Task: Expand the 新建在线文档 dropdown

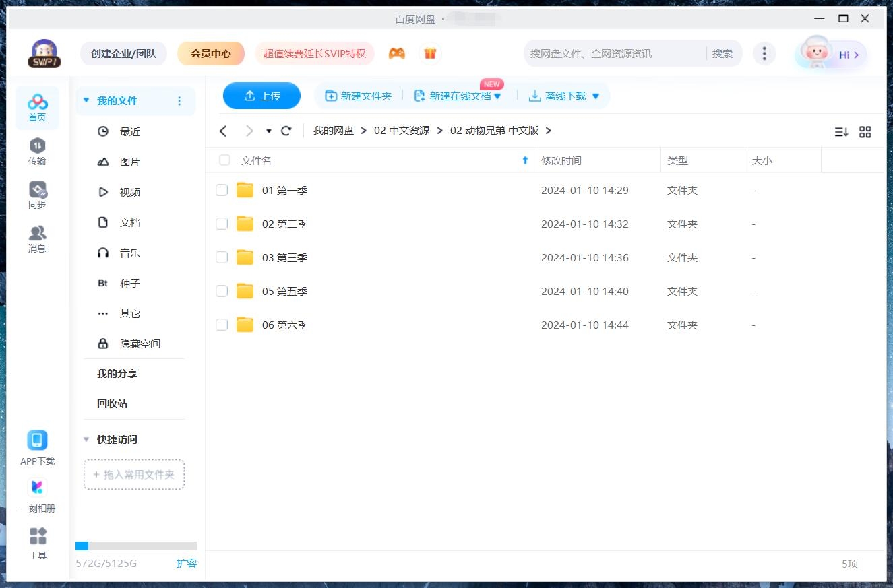Action: click(497, 96)
